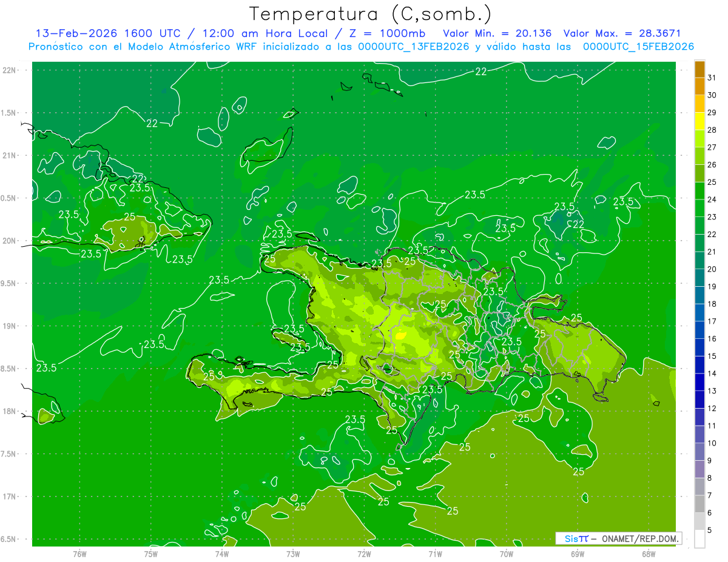Click "Modelo Atmósferico WRF" in the subtitle
Screen dimensions: 728x562
[x=192, y=47]
